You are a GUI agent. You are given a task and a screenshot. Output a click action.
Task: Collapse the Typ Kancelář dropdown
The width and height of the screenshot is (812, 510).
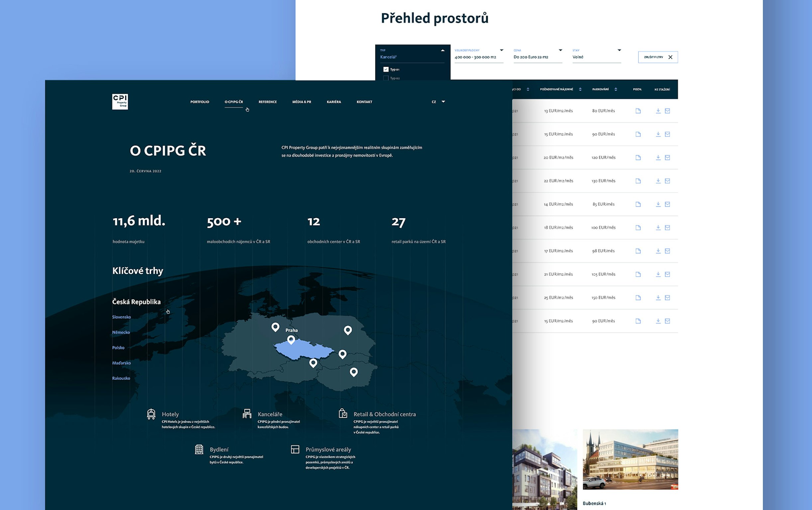[443, 50]
